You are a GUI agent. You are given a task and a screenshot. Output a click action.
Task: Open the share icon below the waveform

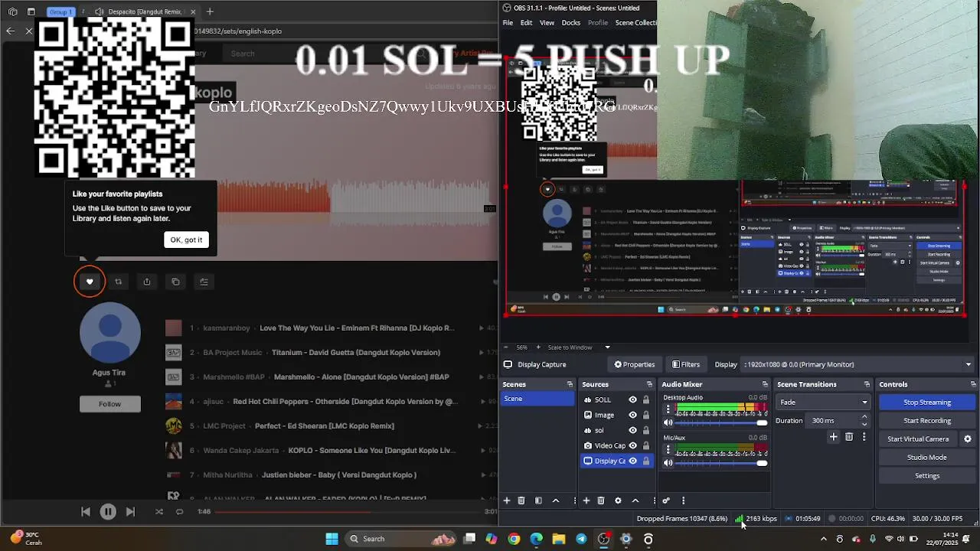[x=147, y=282]
